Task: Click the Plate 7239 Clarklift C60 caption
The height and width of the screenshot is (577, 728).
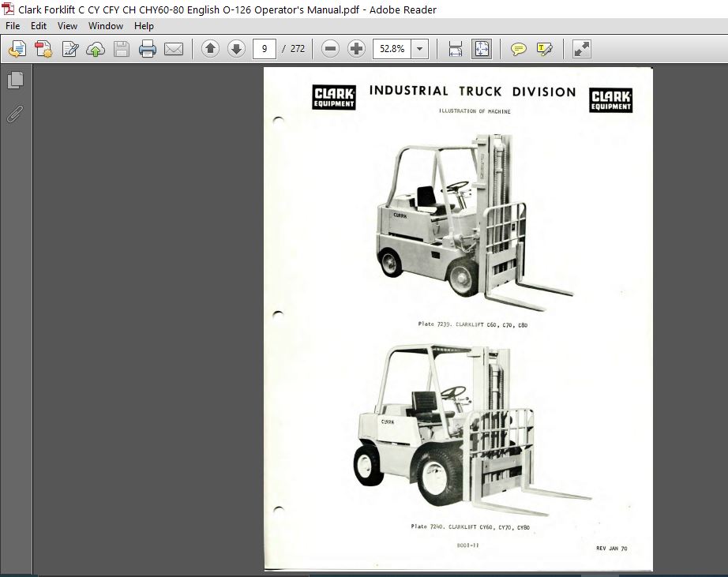Action: 473,324
